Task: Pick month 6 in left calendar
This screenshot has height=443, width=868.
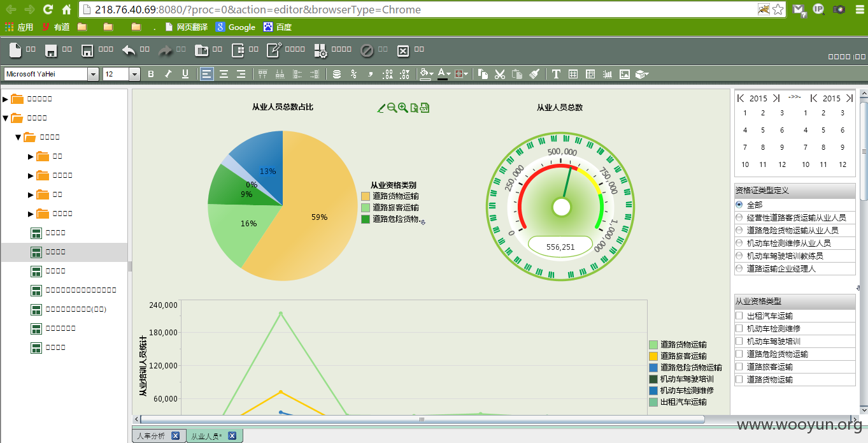Action: [x=782, y=130]
